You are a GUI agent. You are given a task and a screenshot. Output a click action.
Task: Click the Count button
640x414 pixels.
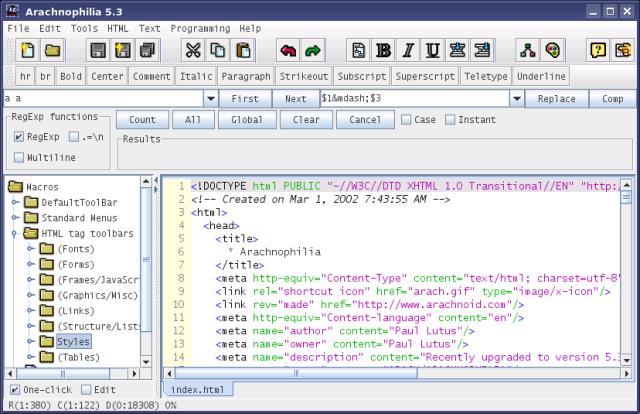[142, 120]
